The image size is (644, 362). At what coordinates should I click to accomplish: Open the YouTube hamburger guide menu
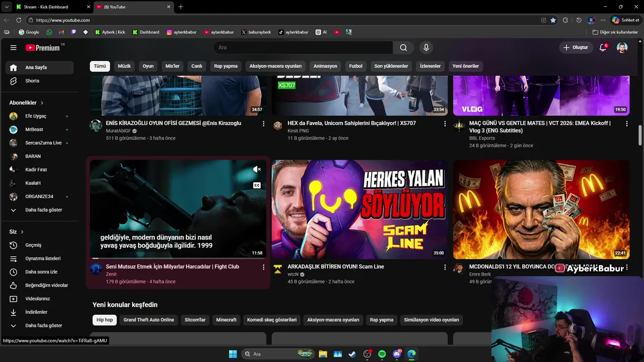pyautogui.click(x=13, y=48)
